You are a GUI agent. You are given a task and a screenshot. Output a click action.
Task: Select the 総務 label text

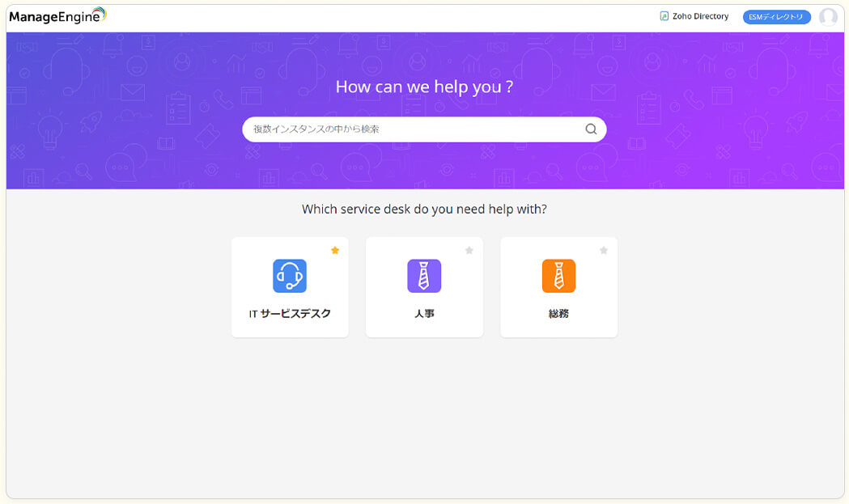[558, 314]
